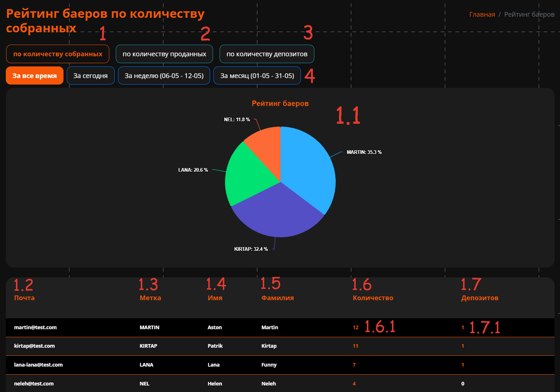Click the neleh@test.com email cell
This screenshot has height=392, width=560.
click(34, 384)
